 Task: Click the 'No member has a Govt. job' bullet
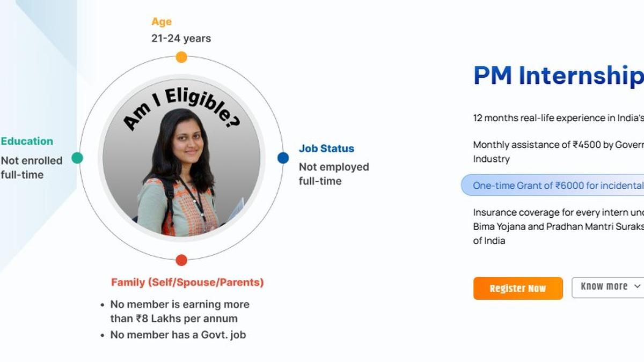pos(178,335)
